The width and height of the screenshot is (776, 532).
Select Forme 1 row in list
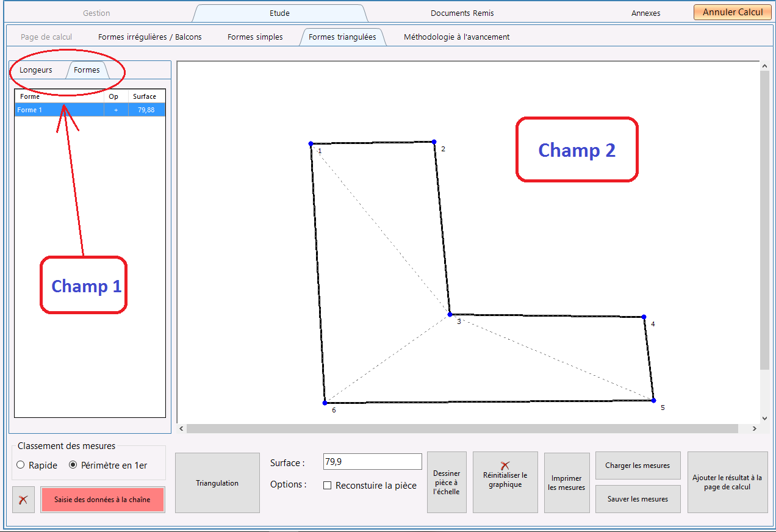(x=90, y=110)
